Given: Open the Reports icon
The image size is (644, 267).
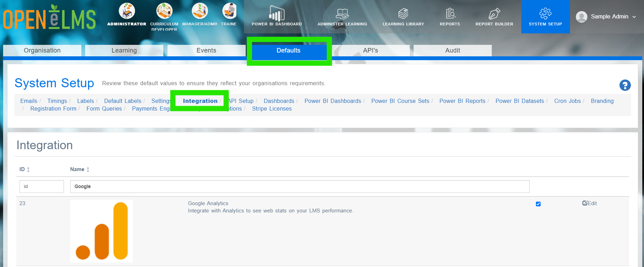Looking at the screenshot, I should (x=450, y=14).
